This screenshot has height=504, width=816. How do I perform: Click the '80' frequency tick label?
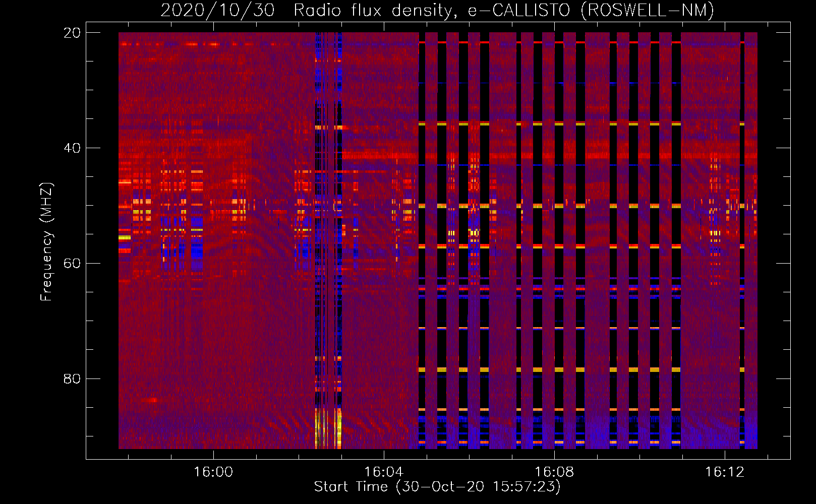pos(72,379)
